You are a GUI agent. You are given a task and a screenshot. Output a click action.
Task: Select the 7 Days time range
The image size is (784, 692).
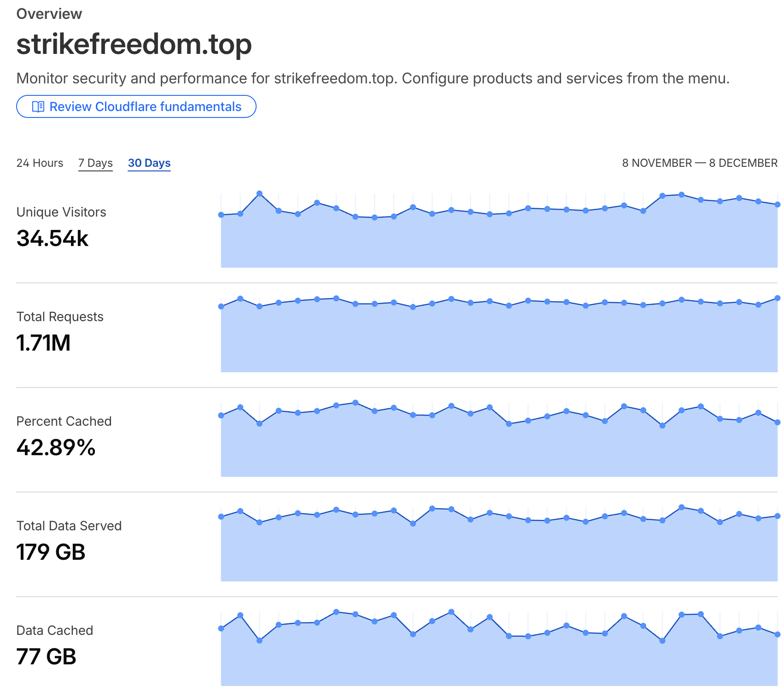[95, 163]
